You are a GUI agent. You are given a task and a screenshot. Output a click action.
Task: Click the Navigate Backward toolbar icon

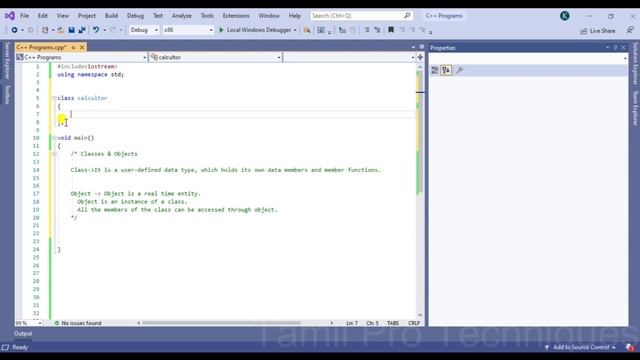pos(14,30)
